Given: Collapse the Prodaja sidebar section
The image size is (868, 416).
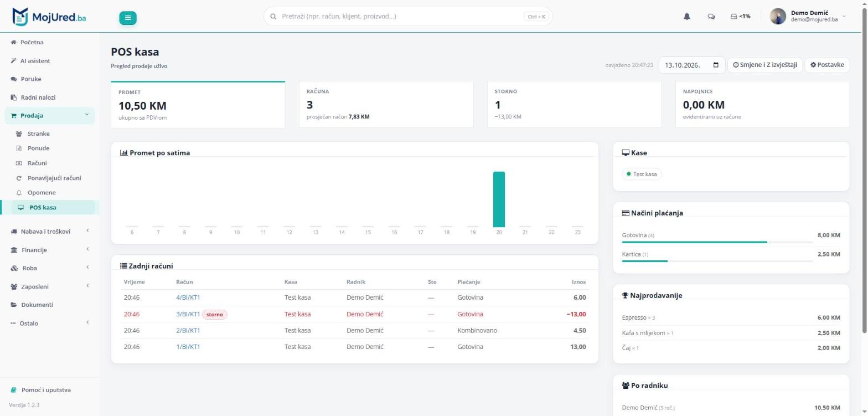Looking at the screenshot, I should (50, 115).
